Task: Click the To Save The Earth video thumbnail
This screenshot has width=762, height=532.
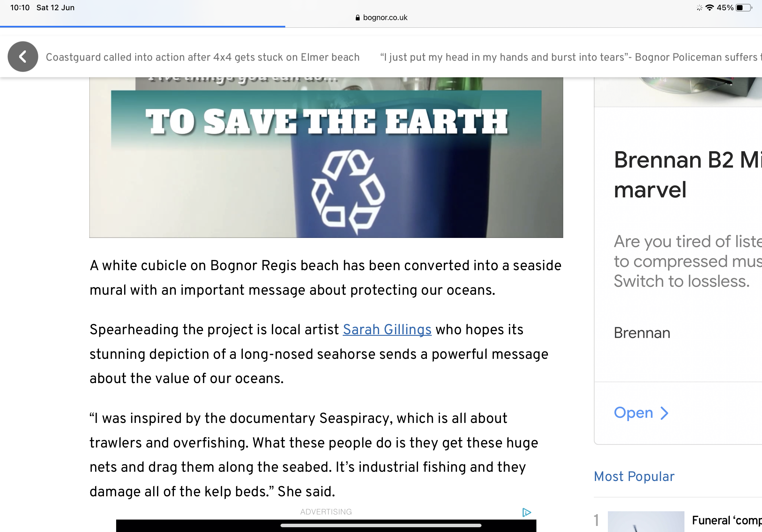Action: pyautogui.click(x=326, y=158)
